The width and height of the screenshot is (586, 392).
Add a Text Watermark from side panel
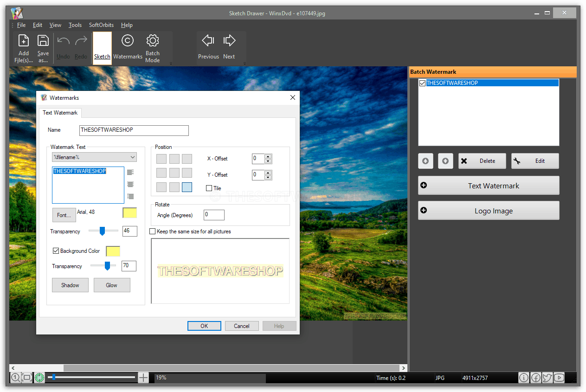(489, 186)
